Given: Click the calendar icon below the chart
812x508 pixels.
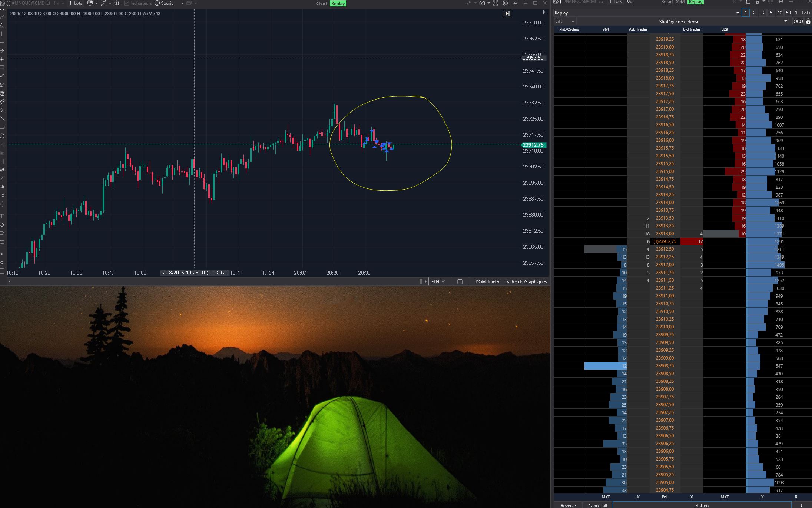Looking at the screenshot, I should [x=460, y=282].
